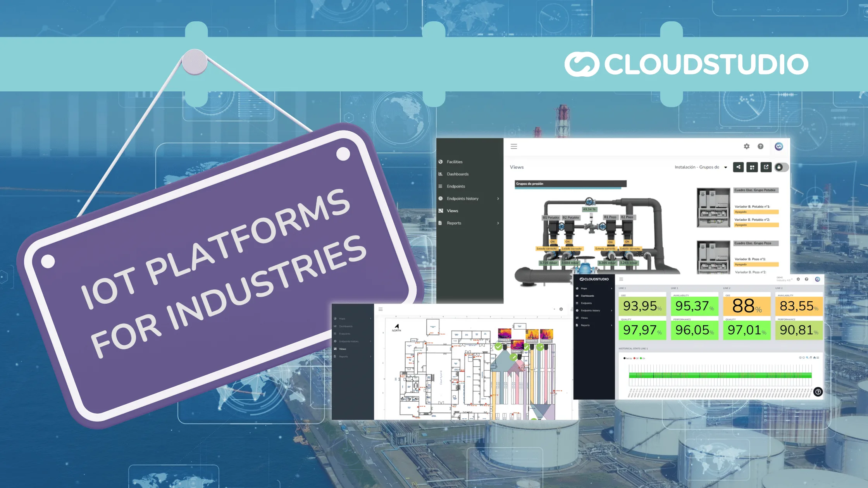Open the Cuadro Elec. Grupo Potable cabinet image
The width and height of the screenshot is (868, 488).
pyautogui.click(x=713, y=208)
